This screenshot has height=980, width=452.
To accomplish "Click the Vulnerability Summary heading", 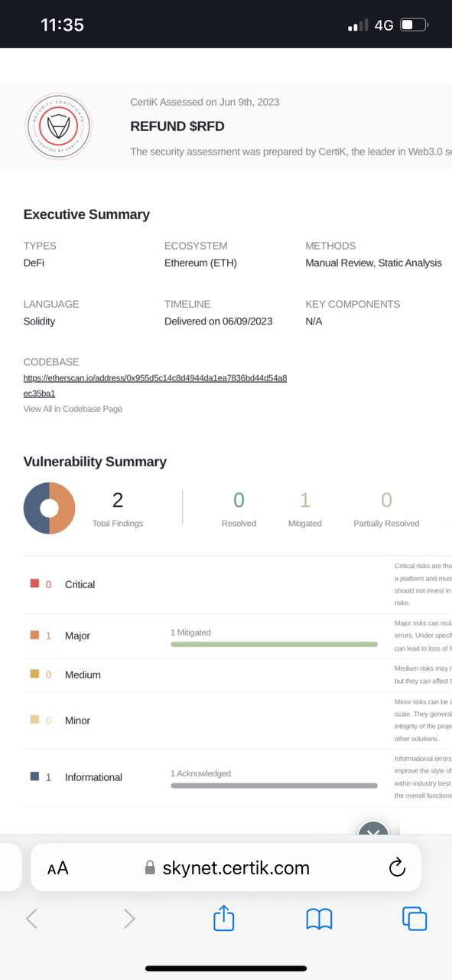I will point(95,462).
